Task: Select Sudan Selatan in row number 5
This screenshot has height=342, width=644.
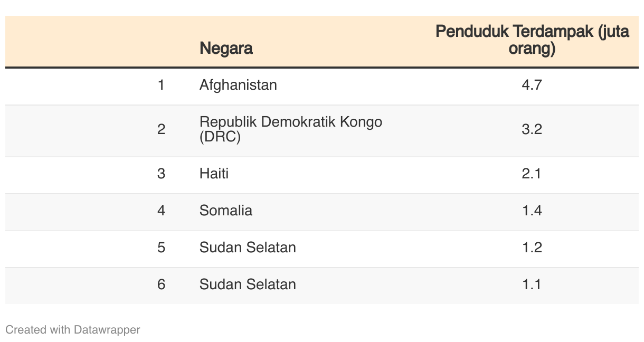Action: coord(248,248)
